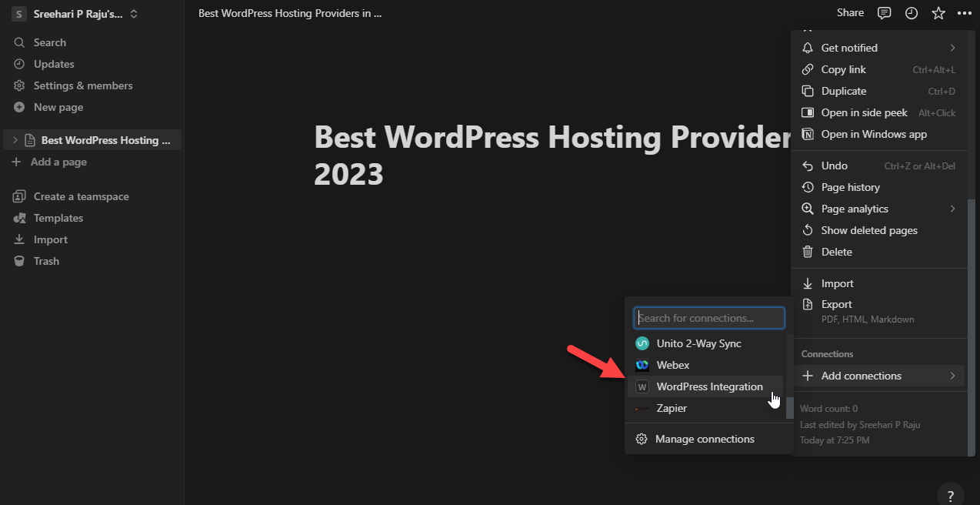Select Page history menu entry

tap(879, 187)
